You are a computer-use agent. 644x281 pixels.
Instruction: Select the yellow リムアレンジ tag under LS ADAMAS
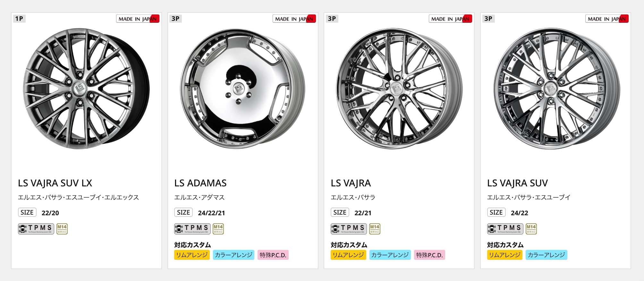click(192, 255)
